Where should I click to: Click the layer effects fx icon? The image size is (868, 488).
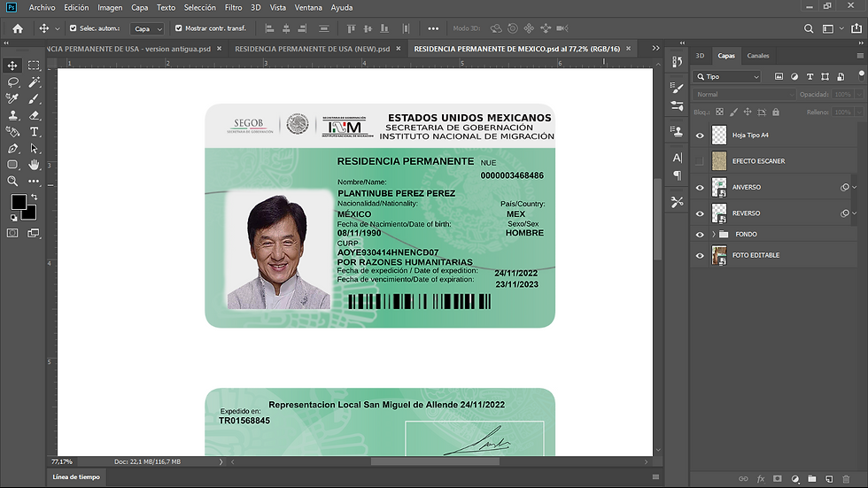pyautogui.click(x=760, y=478)
